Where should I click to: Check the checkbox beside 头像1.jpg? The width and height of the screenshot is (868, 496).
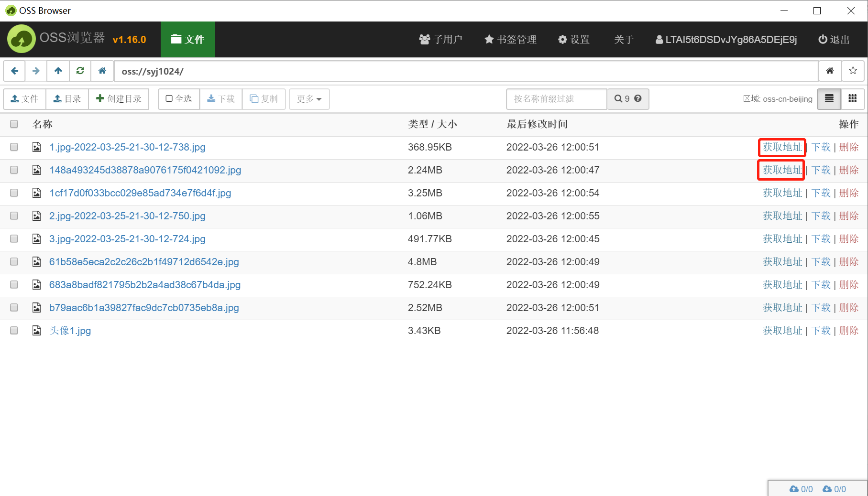pyautogui.click(x=14, y=330)
